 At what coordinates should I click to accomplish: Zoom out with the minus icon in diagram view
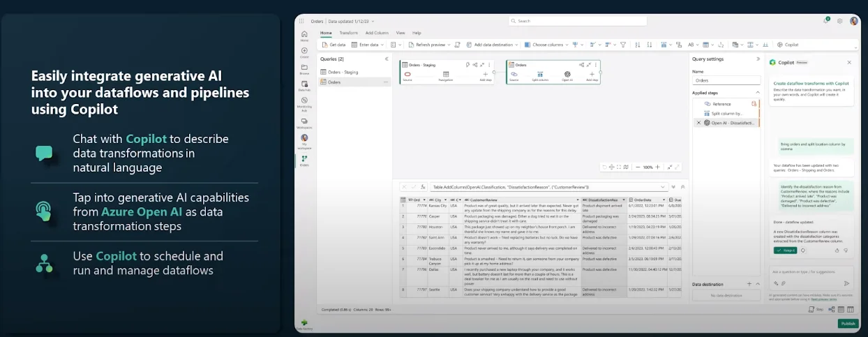tap(637, 167)
